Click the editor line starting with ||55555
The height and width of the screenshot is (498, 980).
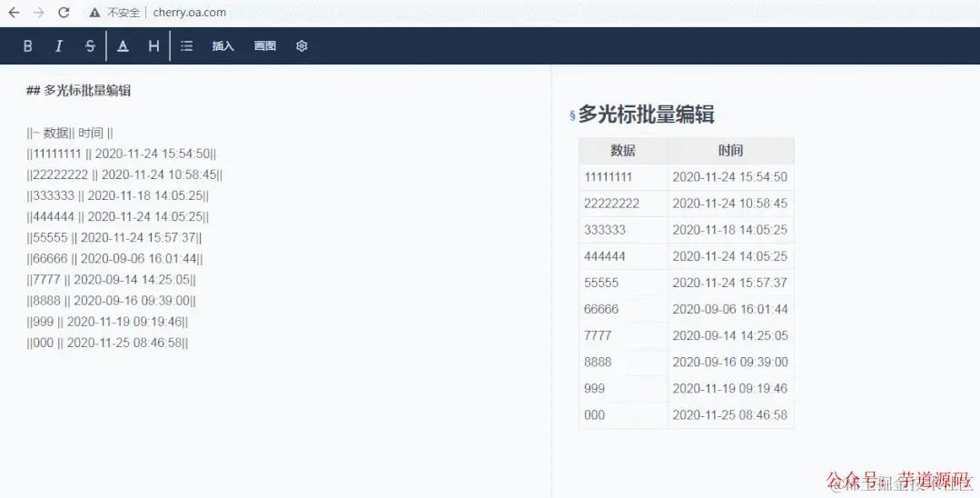tap(114, 238)
